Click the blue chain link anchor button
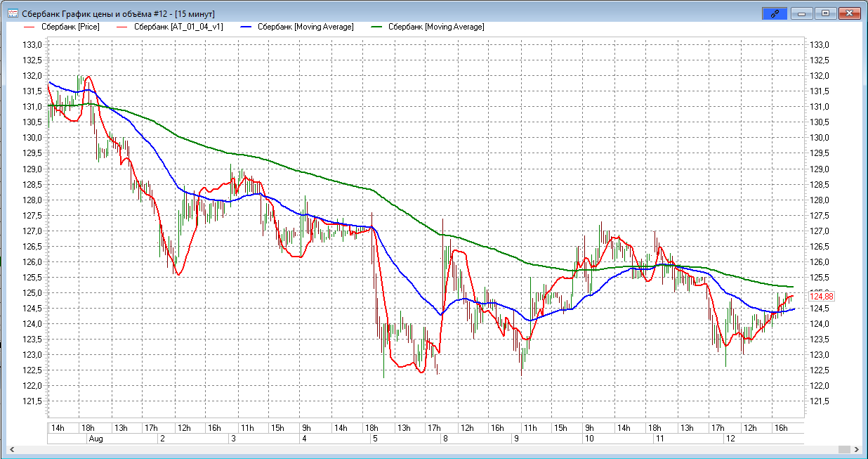The height and width of the screenshot is (459, 868). pyautogui.click(x=775, y=13)
